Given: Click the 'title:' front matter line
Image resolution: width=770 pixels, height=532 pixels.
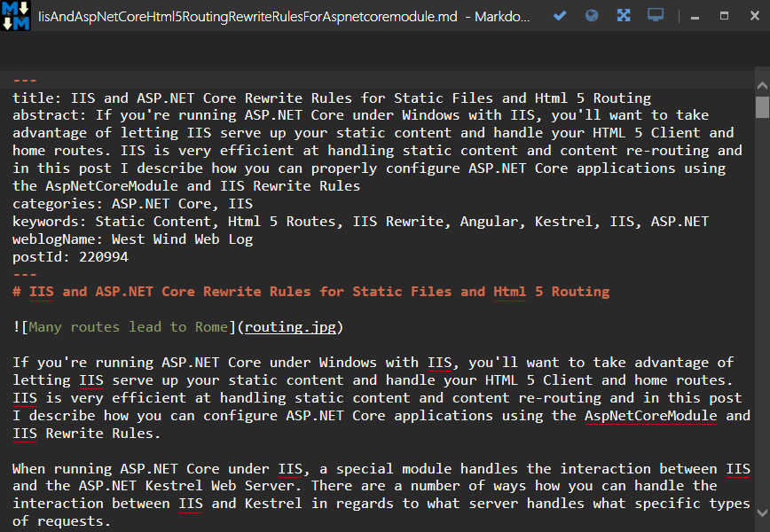Looking at the screenshot, I should point(332,98).
